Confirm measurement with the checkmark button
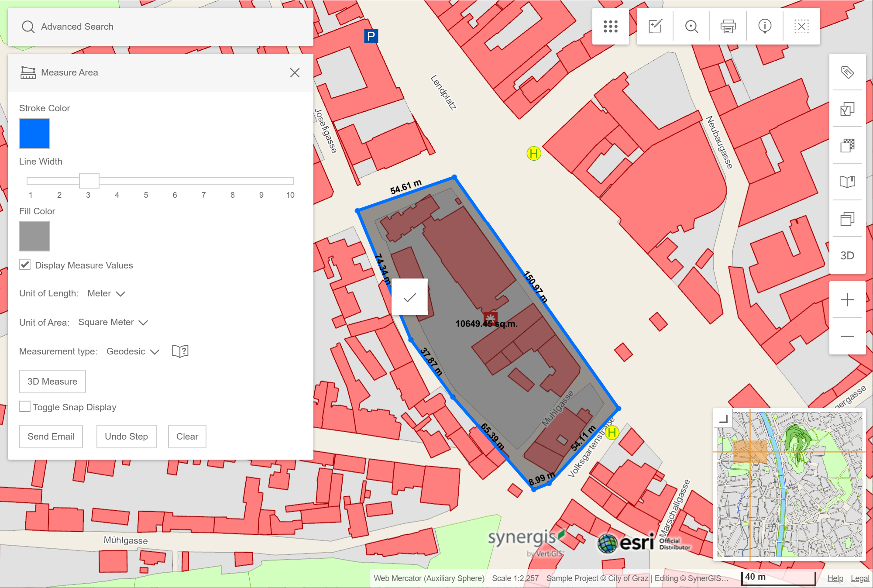Image resolution: width=873 pixels, height=588 pixels. 409,297
